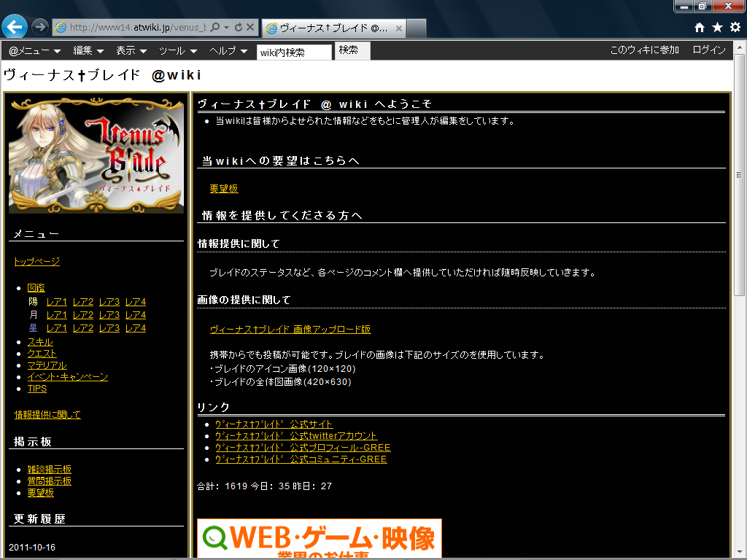Open レア4 link in the 星 row
The width and height of the screenshot is (747, 560).
tap(135, 328)
